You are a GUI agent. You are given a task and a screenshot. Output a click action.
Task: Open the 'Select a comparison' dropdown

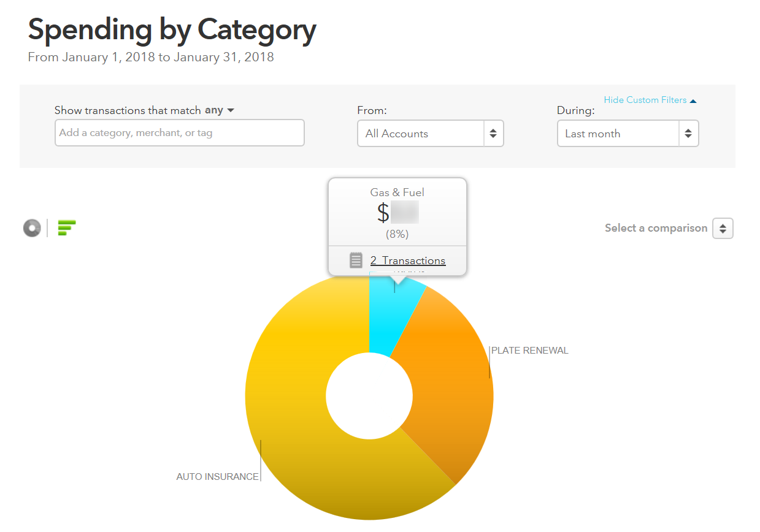tap(723, 228)
